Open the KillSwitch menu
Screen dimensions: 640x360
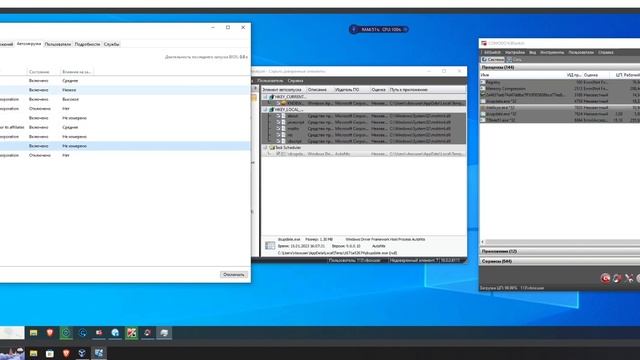pyautogui.click(x=493, y=53)
